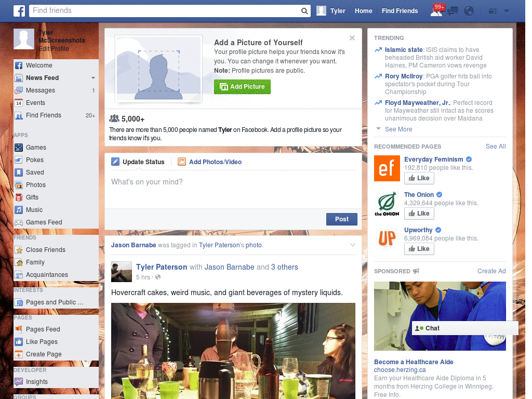
Task: Like the Everyday Feminism page
Action: click(x=419, y=178)
